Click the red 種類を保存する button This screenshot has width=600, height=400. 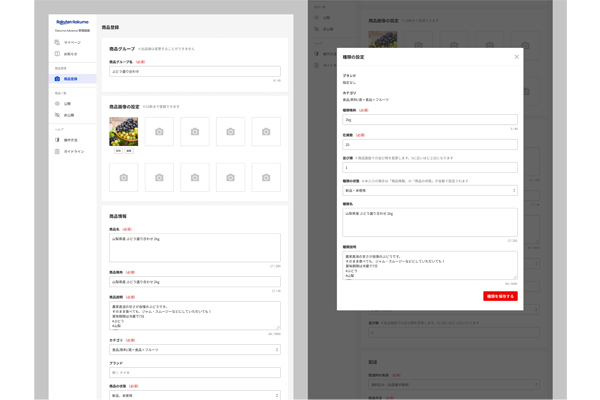coord(500,296)
